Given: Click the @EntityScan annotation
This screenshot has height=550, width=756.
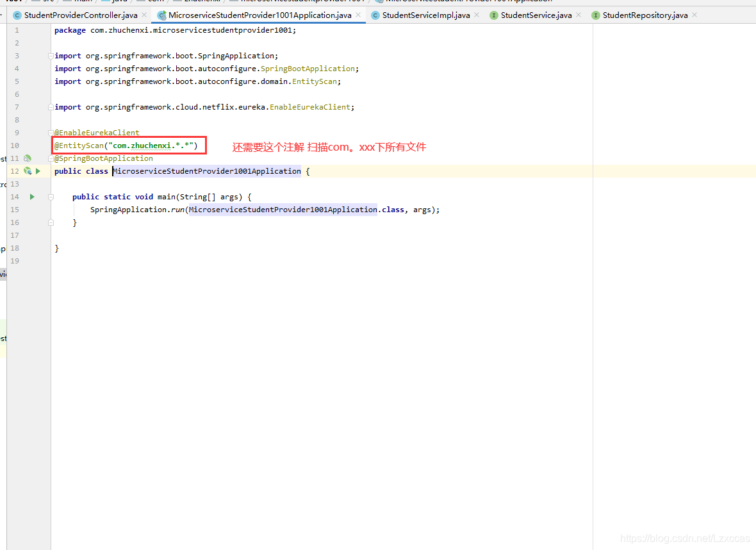Looking at the screenshot, I should click(x=79, y=146).
